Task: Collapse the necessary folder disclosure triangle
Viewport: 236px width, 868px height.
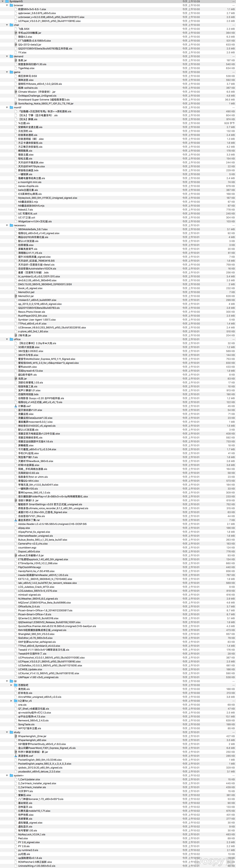Action: (x=7, y=225)
